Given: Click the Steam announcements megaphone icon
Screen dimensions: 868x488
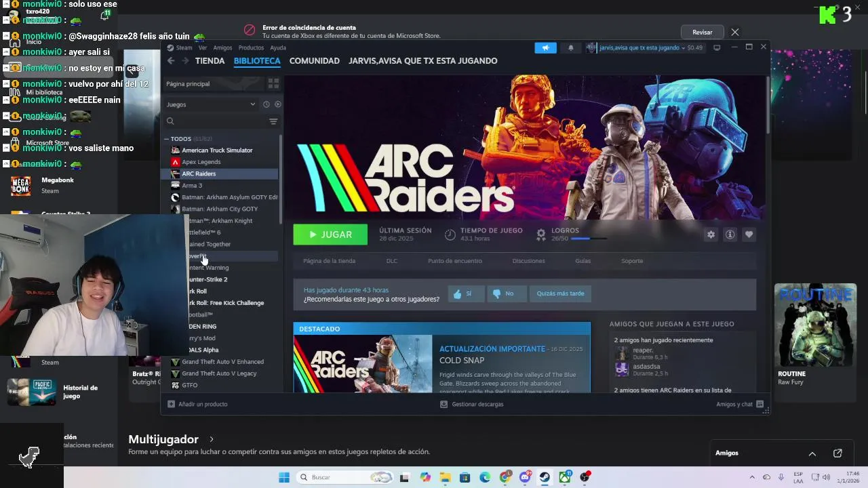Looking at the screenshot, I should [x=545, y=47].
